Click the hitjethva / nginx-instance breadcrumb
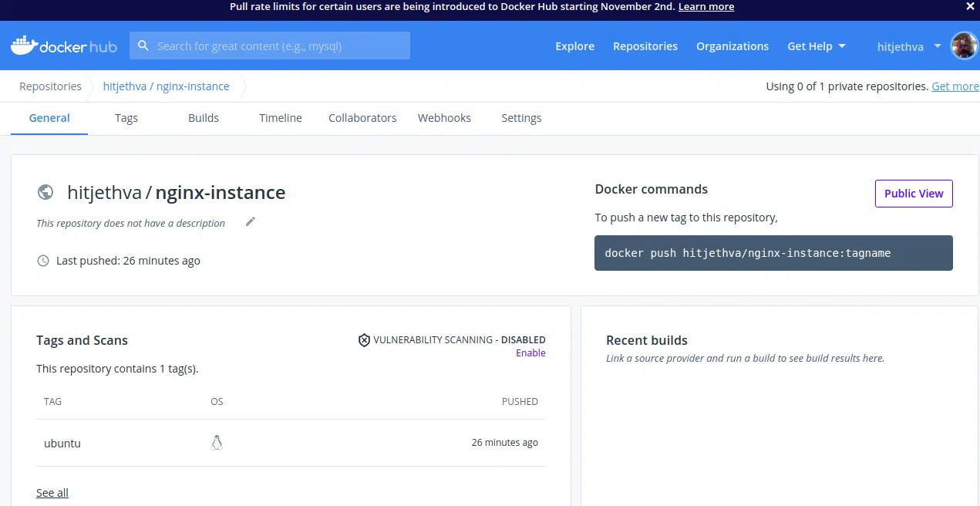The height and width of the screenshot is (506, 980). click(166, 86)
